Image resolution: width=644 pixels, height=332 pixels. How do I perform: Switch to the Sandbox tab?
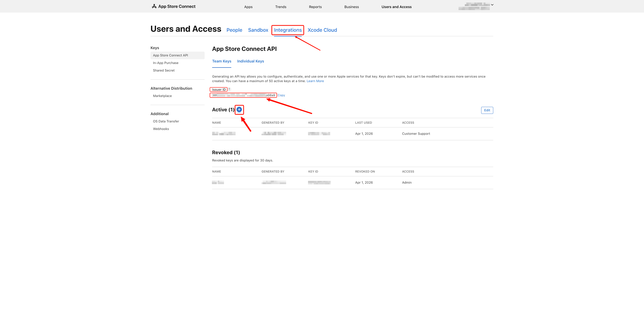coord(258,30)
